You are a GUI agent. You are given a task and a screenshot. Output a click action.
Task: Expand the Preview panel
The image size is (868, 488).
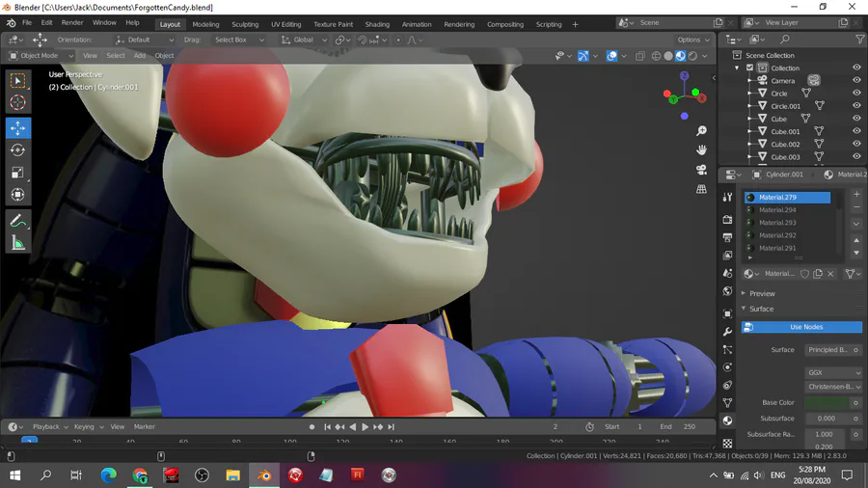pos(762,293)
